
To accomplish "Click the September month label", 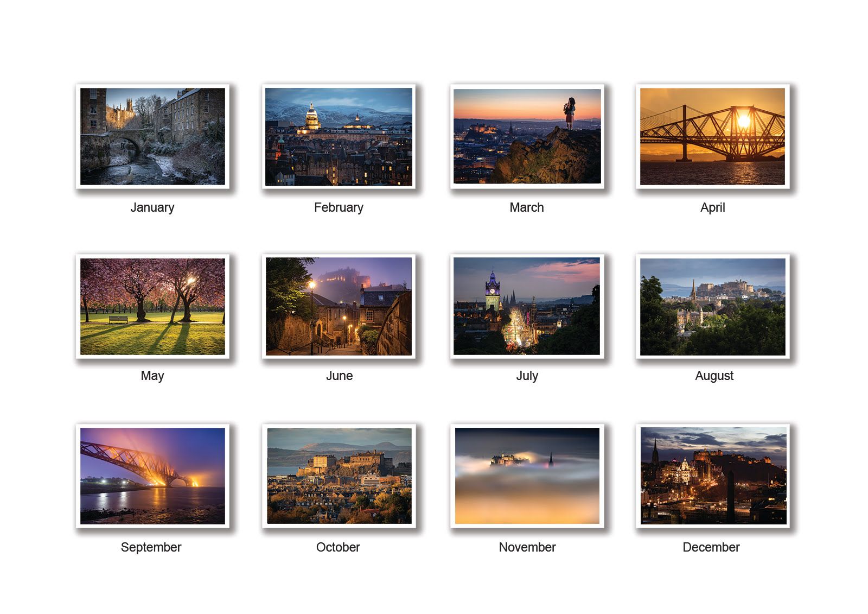I will pyautogui.click(x=151, y=547).
